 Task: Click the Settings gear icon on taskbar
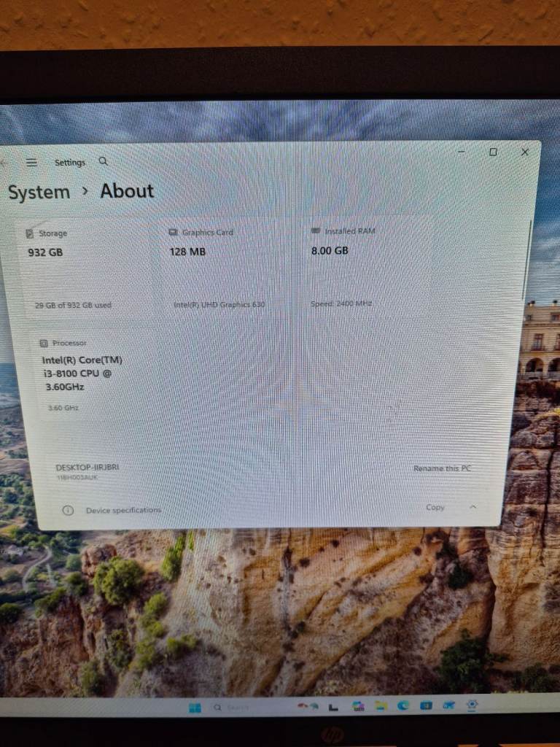[472, 705]
